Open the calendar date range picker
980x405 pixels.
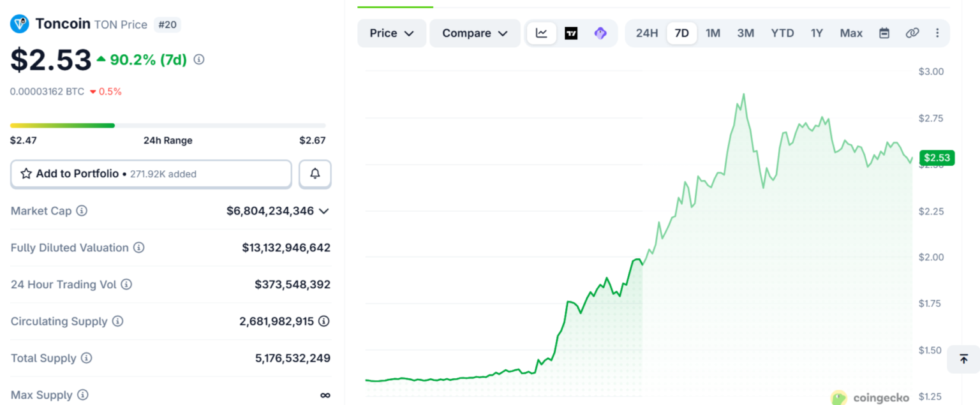[884, 33]
